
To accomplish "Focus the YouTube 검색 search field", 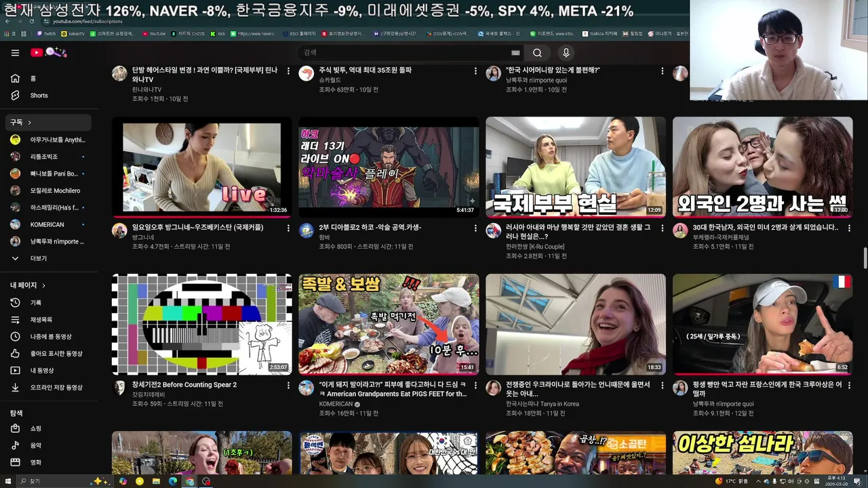I will tap(404, 53).
